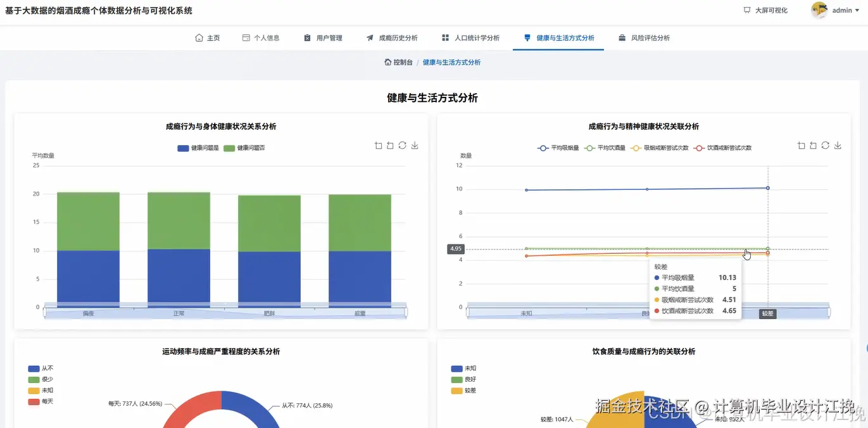Click zoom-area icon on 身体健康状况 chart

coord(379,146)
